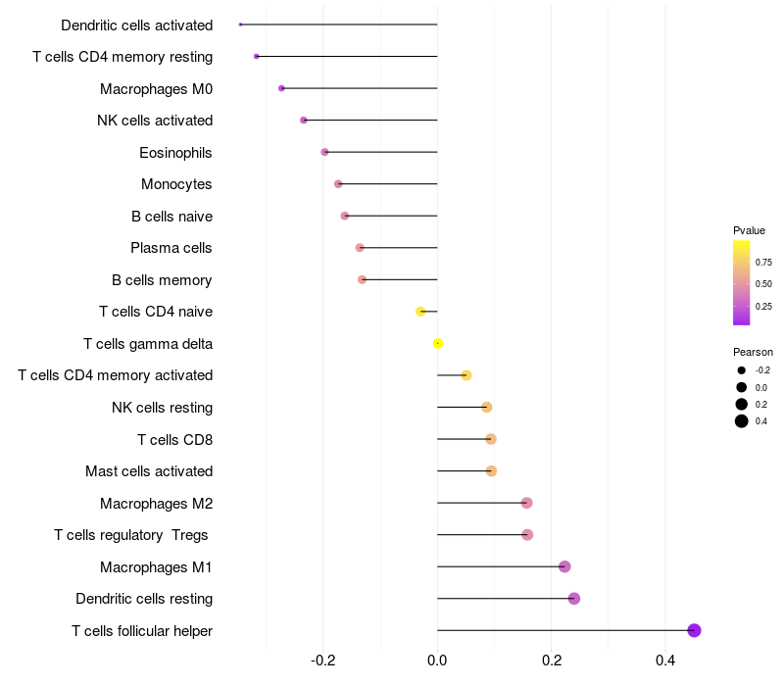Click the Mast cells activated dot
Viewport: 784px width, 686px height.
pos(491,471)
